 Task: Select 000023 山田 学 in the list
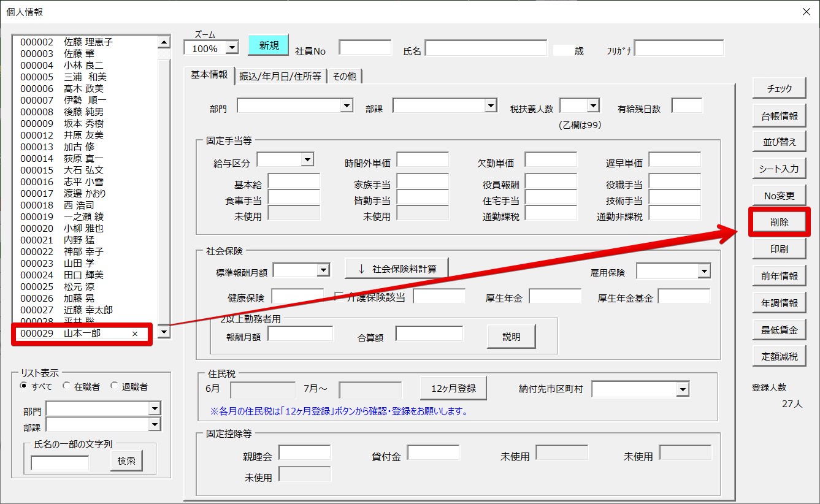[x=85, y=263]
